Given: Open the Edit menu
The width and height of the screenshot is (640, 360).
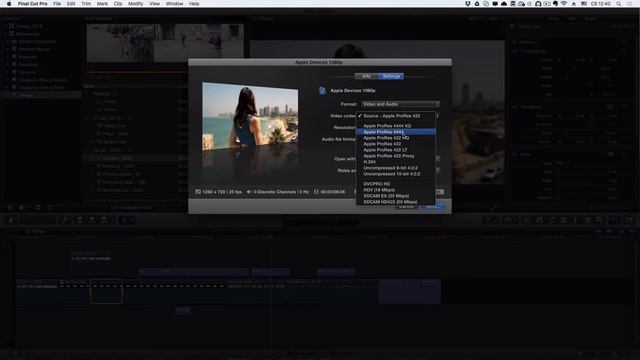Looking at the screenshot, I should coord(71,4).
